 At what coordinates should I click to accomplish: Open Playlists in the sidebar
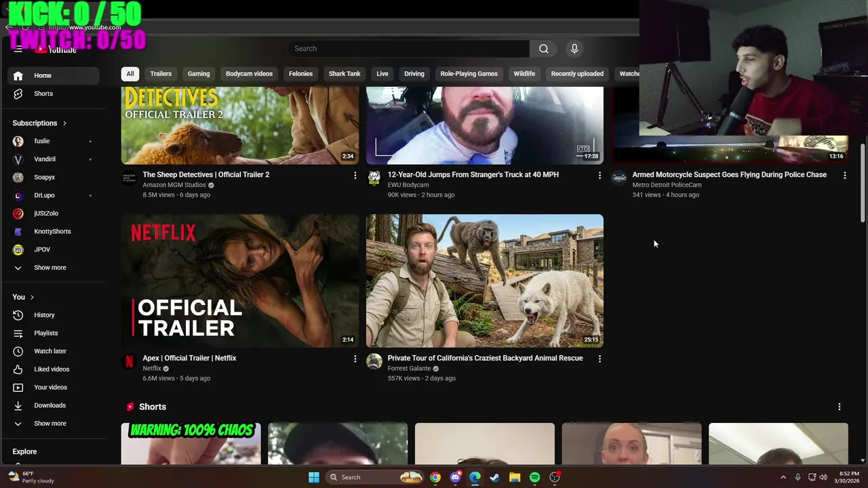(54, 333)
